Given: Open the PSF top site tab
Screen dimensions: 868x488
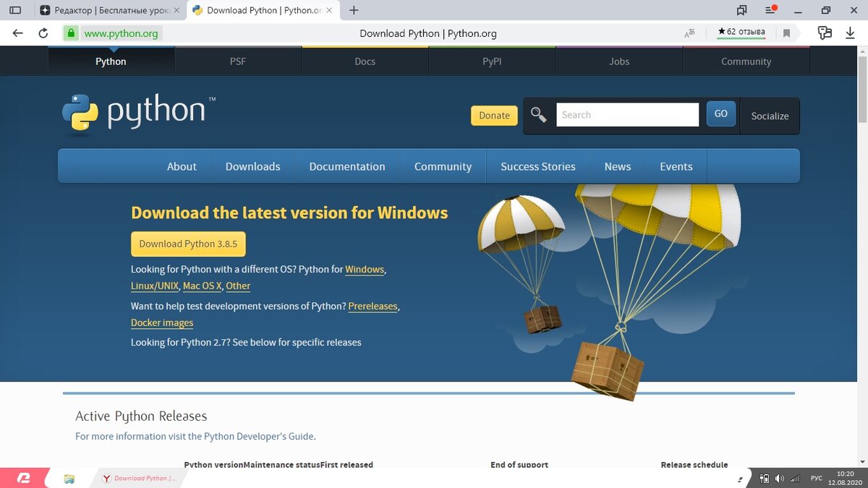Looking at the screenshot, I should click(x=238, y=61).
